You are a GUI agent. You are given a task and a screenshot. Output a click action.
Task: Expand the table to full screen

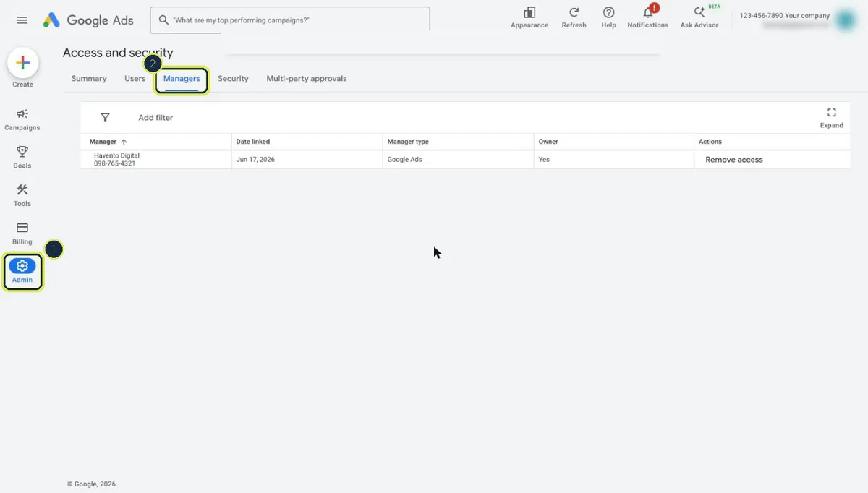(831, 118)
